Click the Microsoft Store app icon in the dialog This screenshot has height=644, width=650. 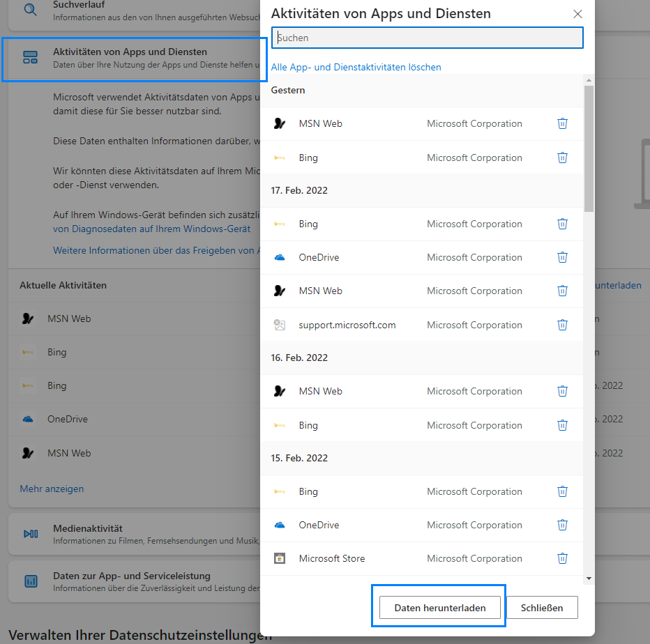click(280, 558)
